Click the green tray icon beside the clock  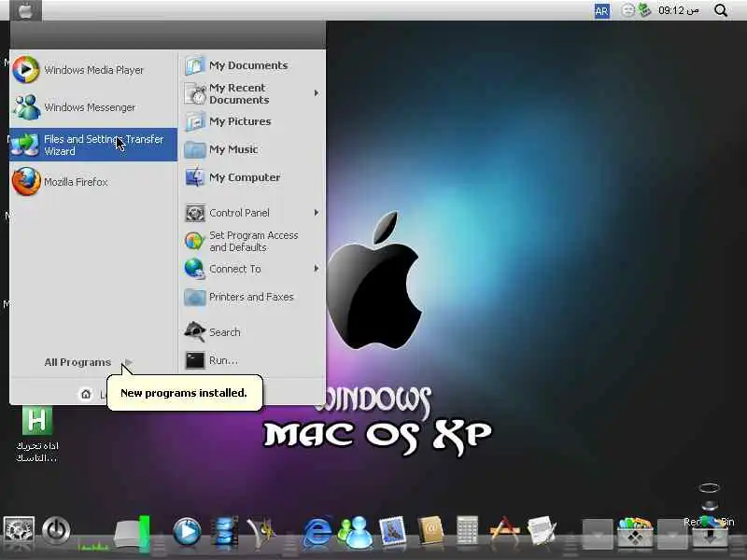[644, 10]
